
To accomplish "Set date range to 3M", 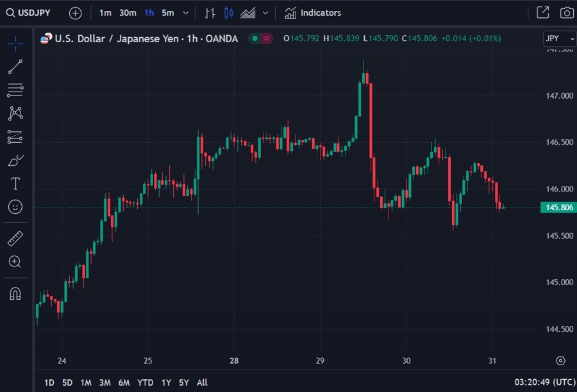I will [105, 383].
